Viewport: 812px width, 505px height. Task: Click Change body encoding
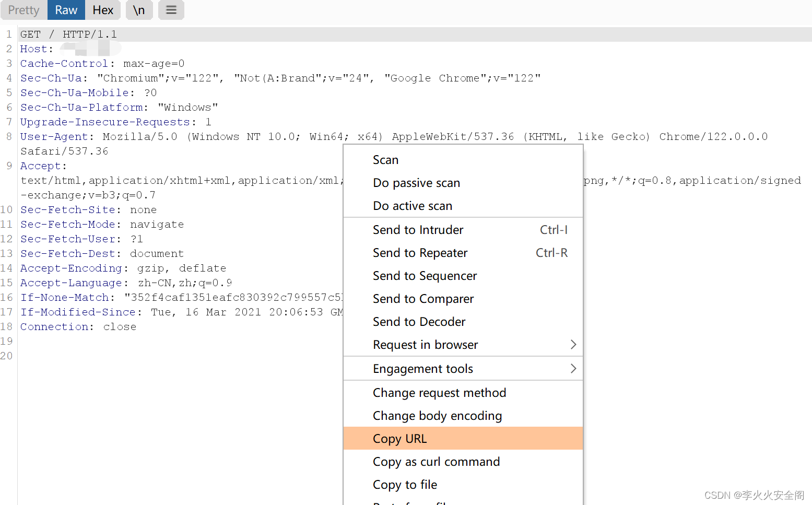pyautogui.click(x=463, y=416)
